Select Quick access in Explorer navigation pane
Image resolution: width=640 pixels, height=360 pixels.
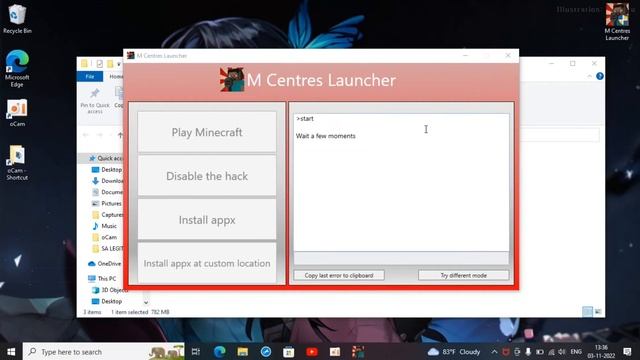point(105,158)
